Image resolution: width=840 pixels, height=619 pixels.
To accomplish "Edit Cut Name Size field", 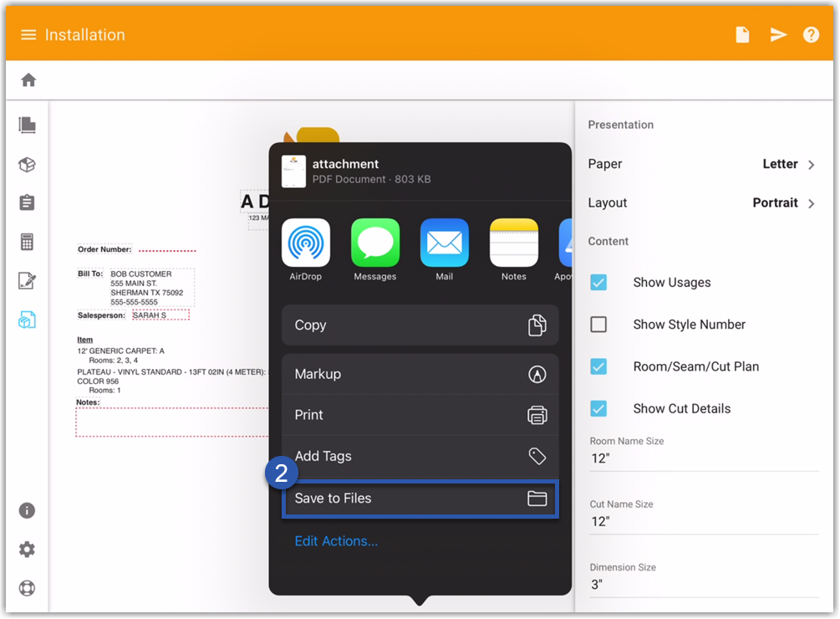I will (704, 521).
